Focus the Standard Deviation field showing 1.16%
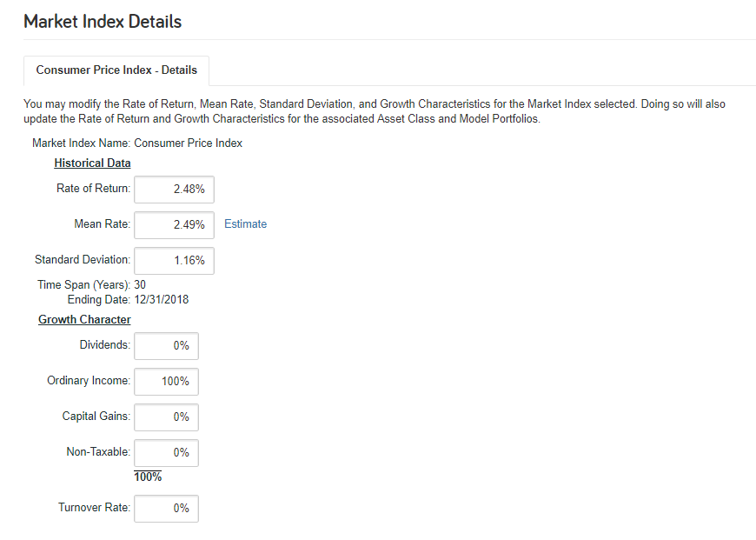Image resolution: width=756 pixels, height=540 pixels. point(174,261)
